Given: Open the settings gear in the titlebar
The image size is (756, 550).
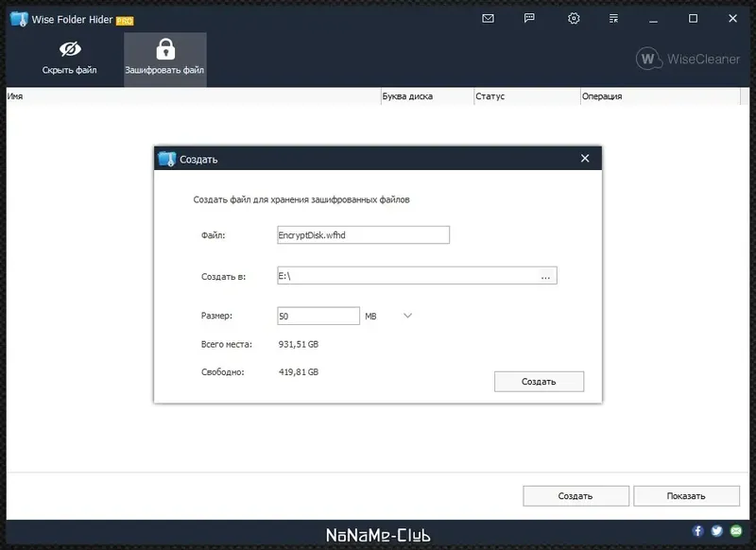Looking at the screenshot, I should click(574, 18).
